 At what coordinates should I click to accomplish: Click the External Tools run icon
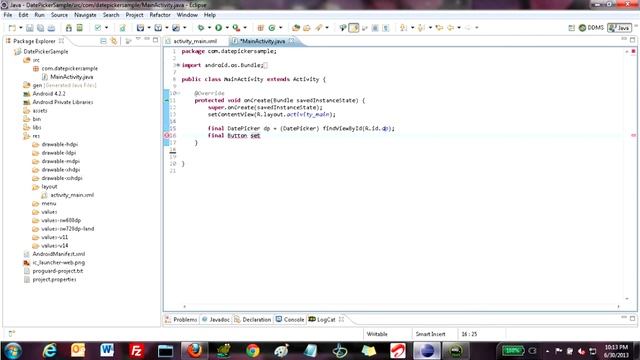(x=236, y=28)
